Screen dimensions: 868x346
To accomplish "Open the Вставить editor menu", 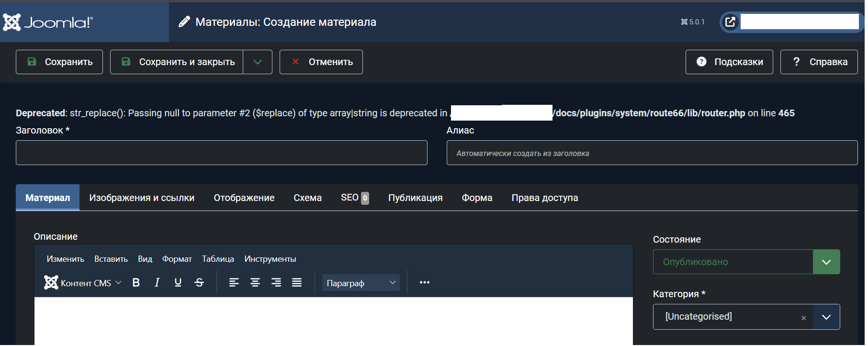I will tap(111, 259).
